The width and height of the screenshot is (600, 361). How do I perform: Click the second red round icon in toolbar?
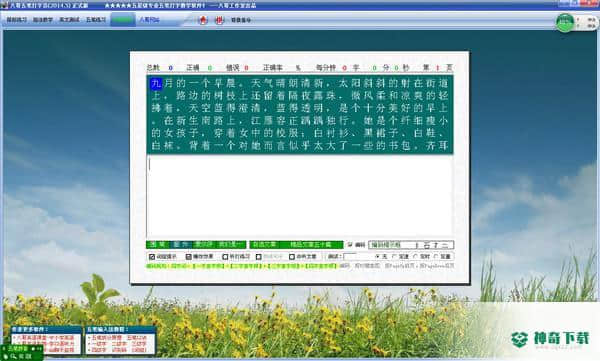219,20
